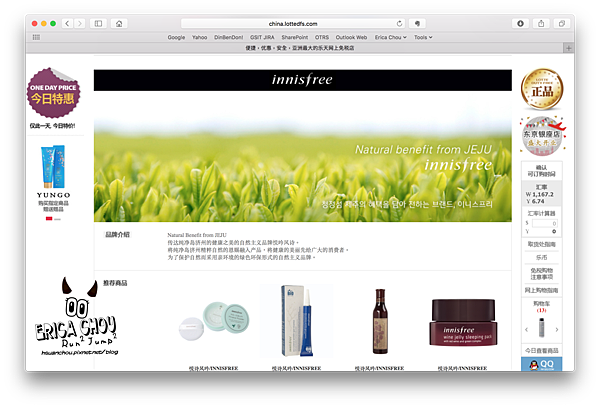The height and width of the screenshot is (408, 600).
Task: Expand the Tools bookmarks folder
Action: tap(423, 37)
